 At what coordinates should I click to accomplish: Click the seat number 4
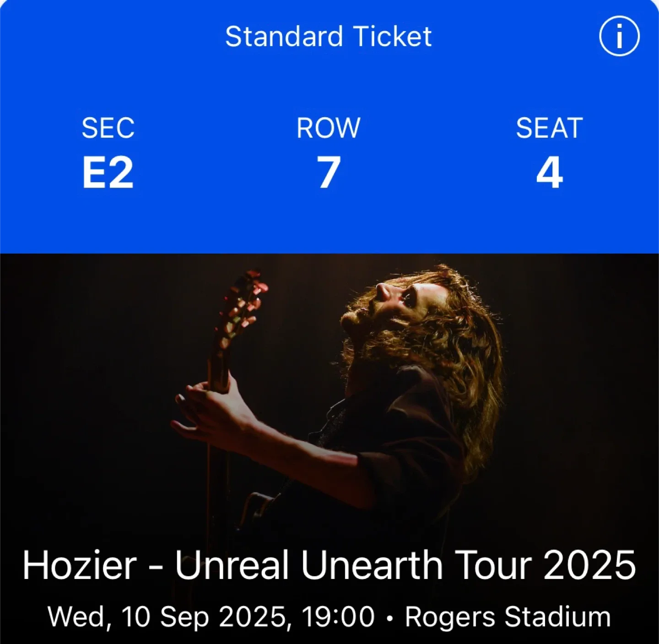(549, 173)
